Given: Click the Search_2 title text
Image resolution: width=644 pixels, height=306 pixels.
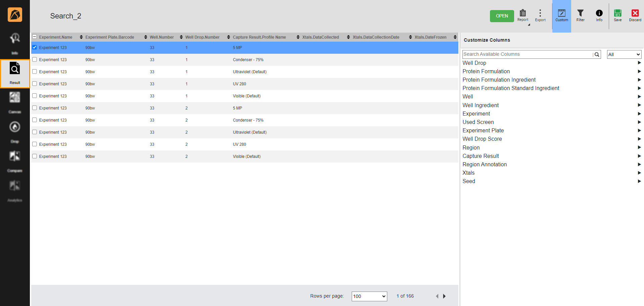Looking at the screenshot, I should coord(66,16).
